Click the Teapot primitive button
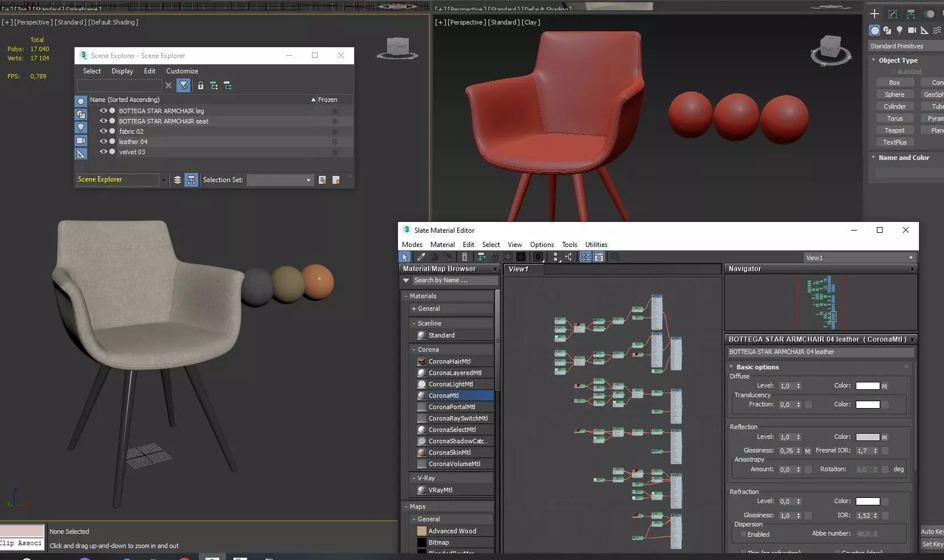Viewport: 944px width, 560px height. [894, 130]
